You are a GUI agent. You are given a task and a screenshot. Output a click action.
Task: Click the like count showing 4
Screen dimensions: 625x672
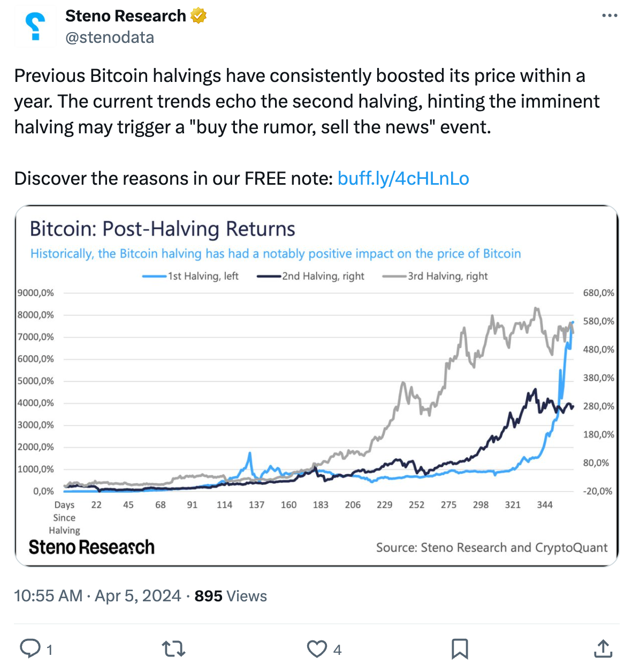pos(337,650)
